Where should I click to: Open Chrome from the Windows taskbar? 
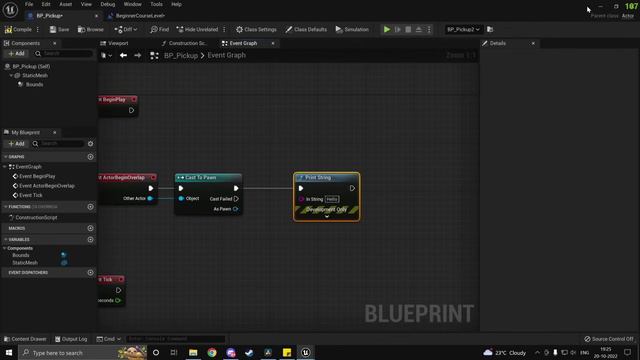point(212,353)
